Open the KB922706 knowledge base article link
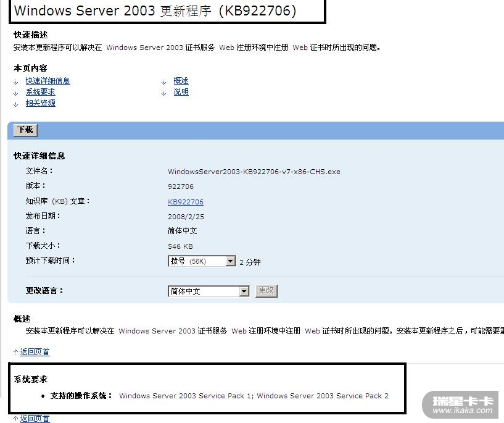 pyautogui.click(x=186, y=202)
